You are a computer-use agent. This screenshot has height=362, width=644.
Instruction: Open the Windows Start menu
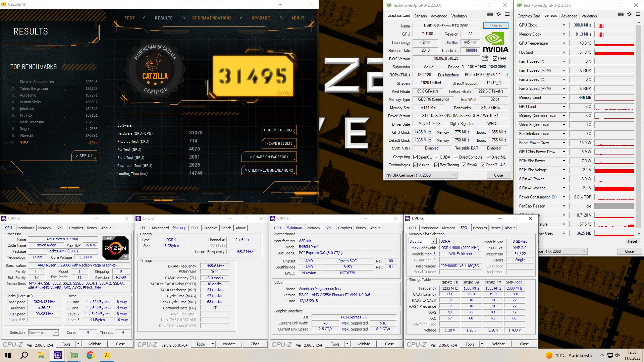[x=8, y=355]
